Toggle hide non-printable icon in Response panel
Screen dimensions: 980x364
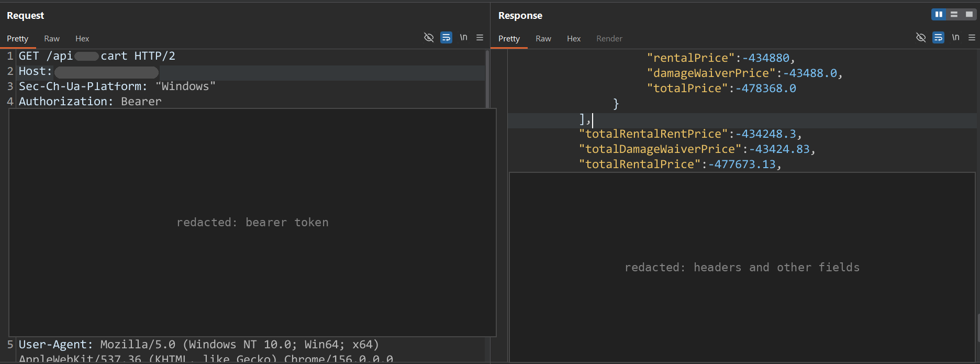pyautogui.click(x=921, y=38)
